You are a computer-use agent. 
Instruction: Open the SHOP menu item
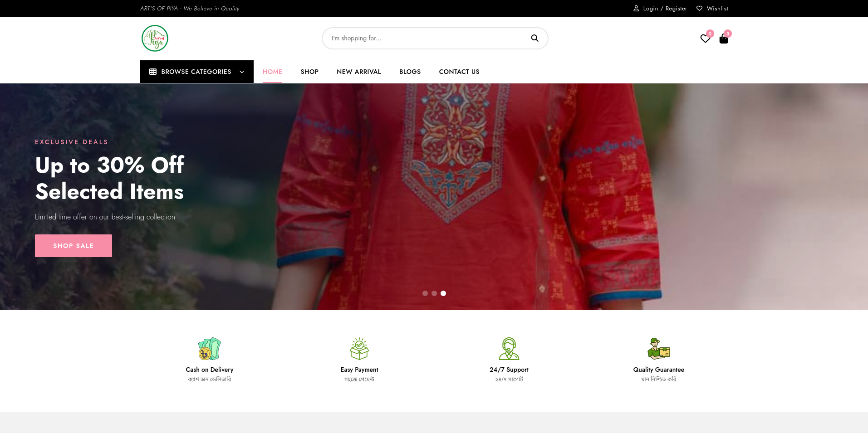309,72
